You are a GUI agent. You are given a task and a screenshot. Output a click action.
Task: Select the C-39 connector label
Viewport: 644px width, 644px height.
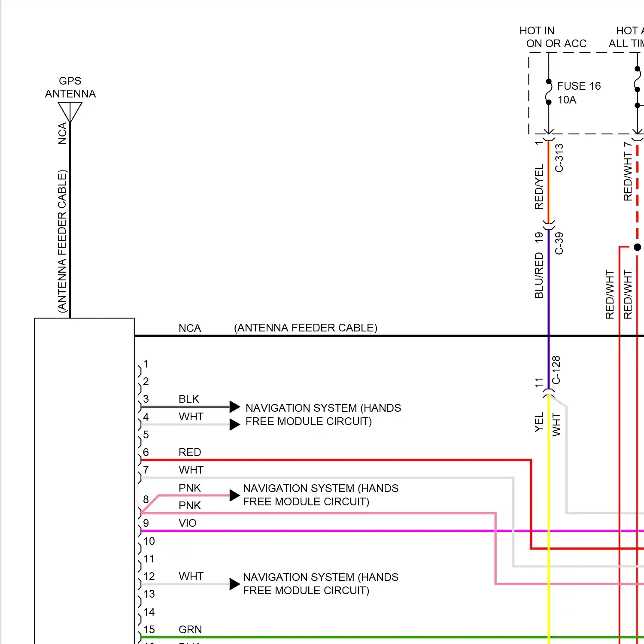559,243
